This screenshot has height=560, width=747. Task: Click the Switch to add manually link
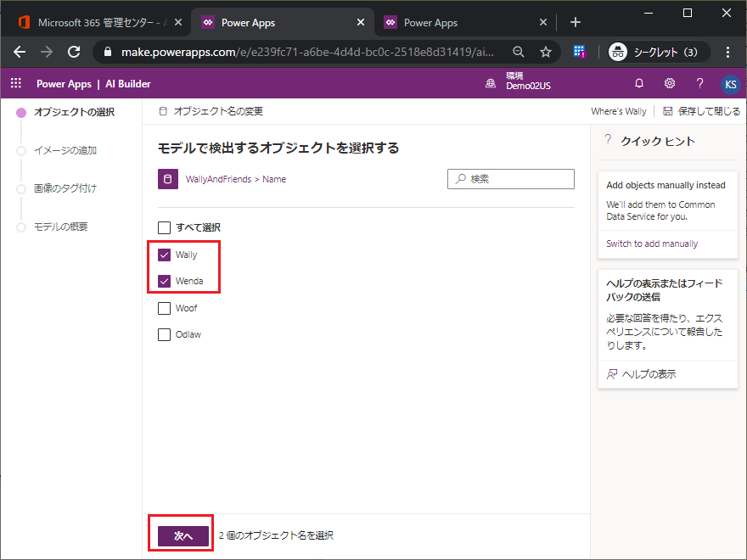click(652, 244)
